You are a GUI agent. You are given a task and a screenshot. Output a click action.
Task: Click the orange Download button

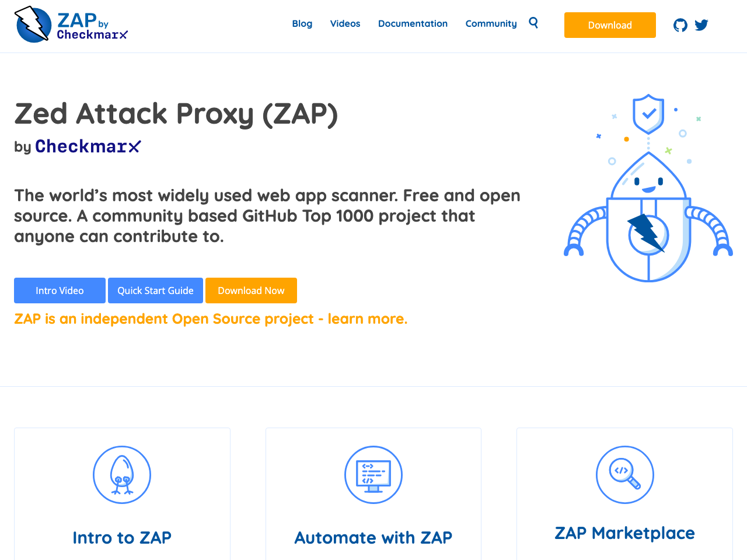[x=609, y=25]
